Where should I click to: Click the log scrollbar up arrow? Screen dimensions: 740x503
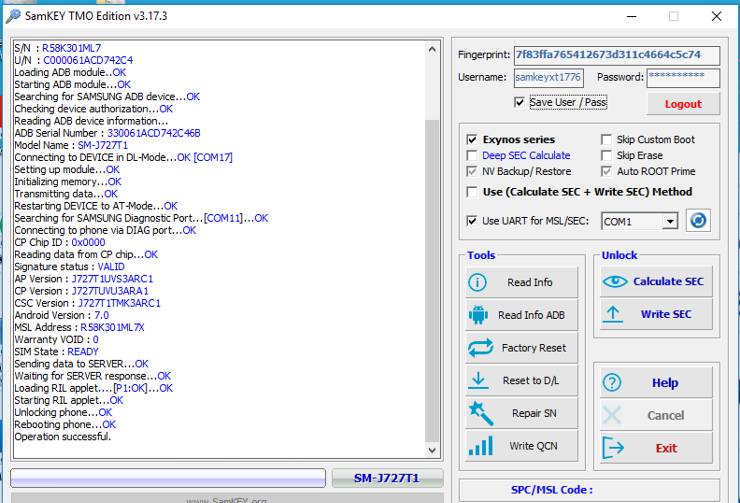pos(432,49)
